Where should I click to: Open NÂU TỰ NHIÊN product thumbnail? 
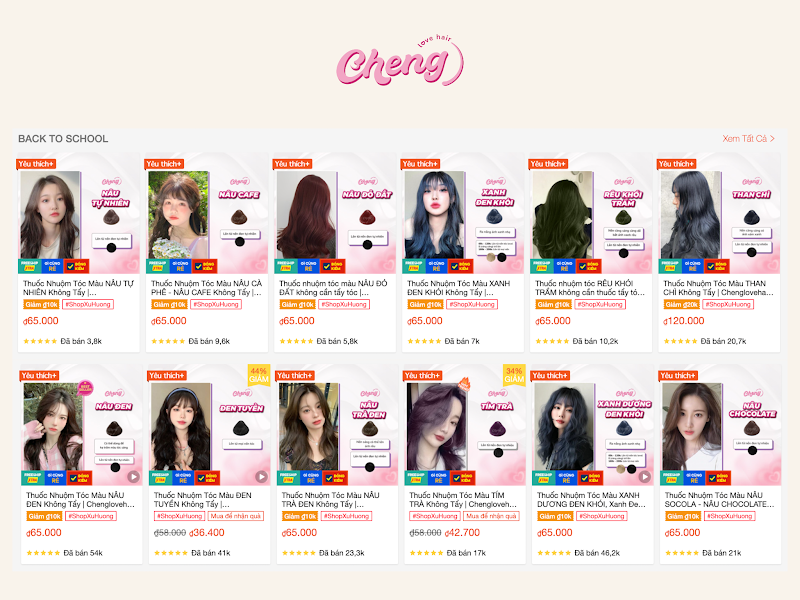coord(79,214)
